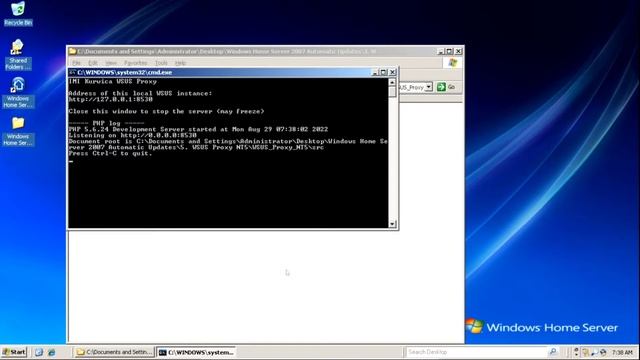Open the Recycle Bin desktop icon
The width and height of the screenshot is (640, 360).
point(18,13)
